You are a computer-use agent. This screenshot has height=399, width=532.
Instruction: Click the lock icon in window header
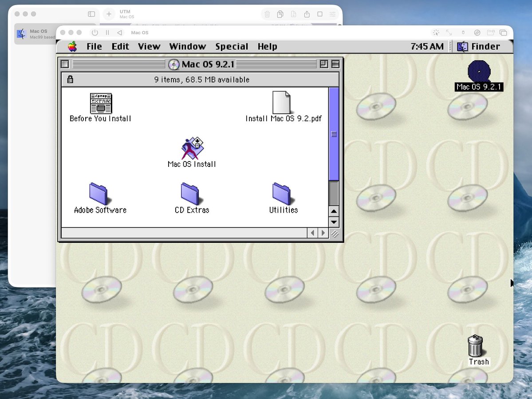[x=70, y=79]
